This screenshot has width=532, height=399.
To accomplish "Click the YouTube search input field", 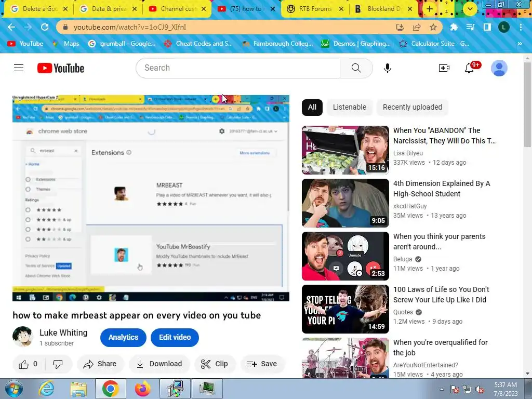I will pos(238,68).
